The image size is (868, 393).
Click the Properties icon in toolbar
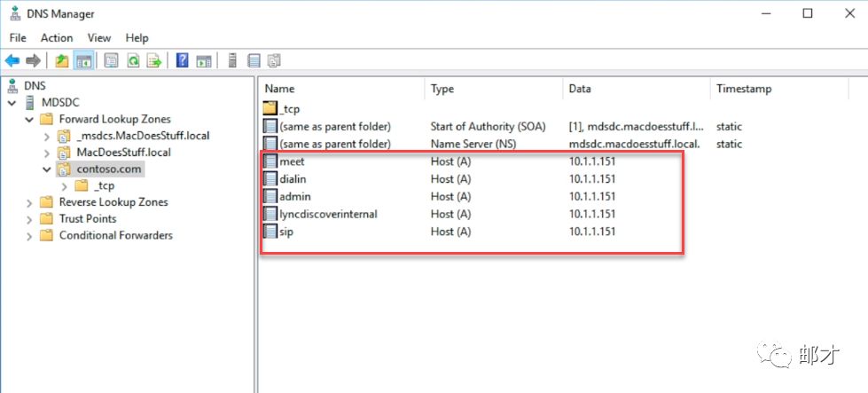pyautogui.click(x=111, y=61)
